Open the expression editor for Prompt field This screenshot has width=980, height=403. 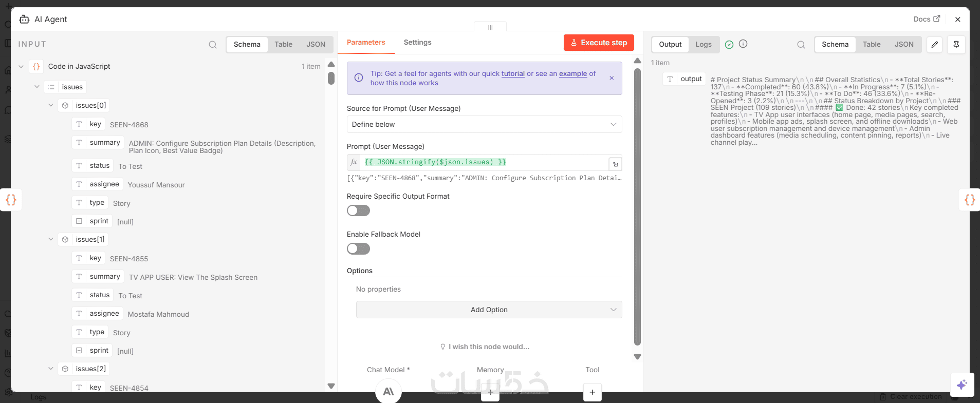click(615, 164)
